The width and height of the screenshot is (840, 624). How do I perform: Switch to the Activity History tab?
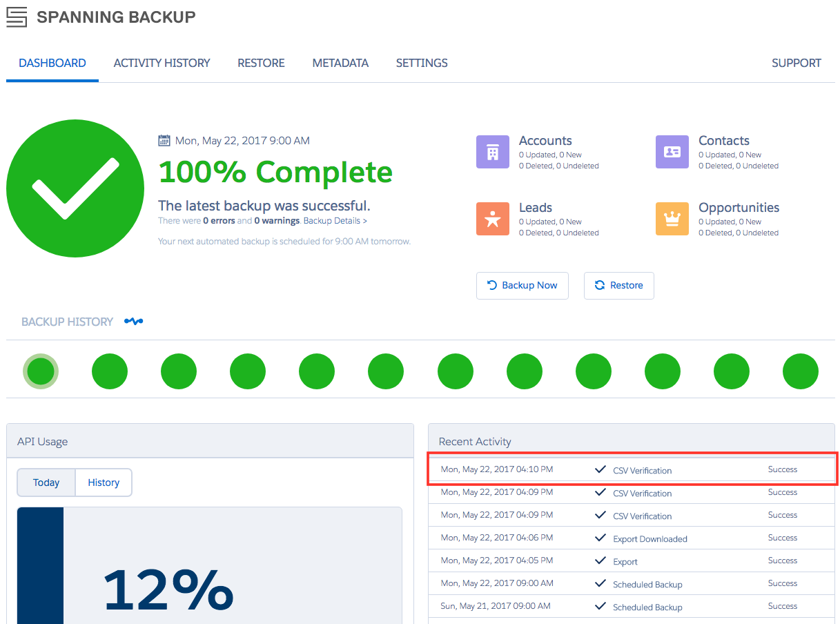(x=162, y=63)
